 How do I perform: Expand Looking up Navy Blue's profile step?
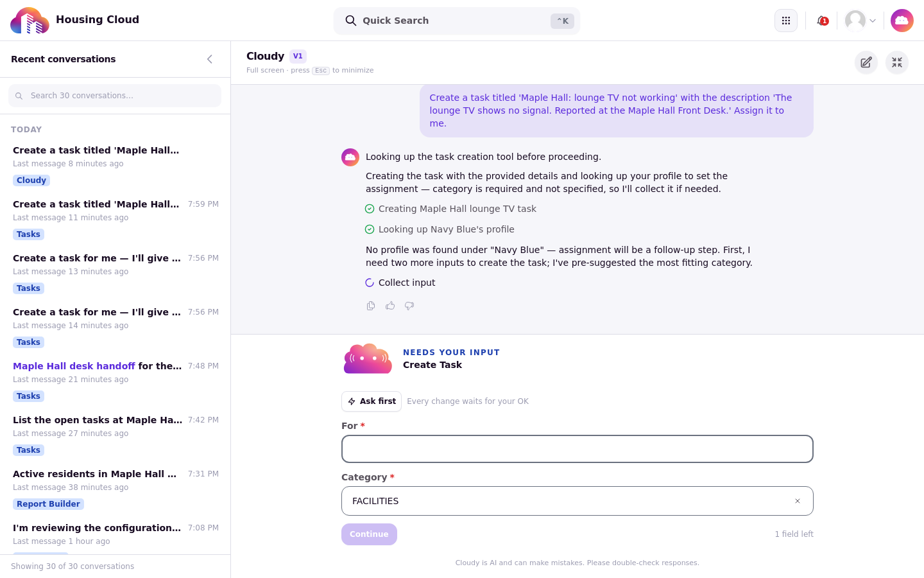[440, 229]
